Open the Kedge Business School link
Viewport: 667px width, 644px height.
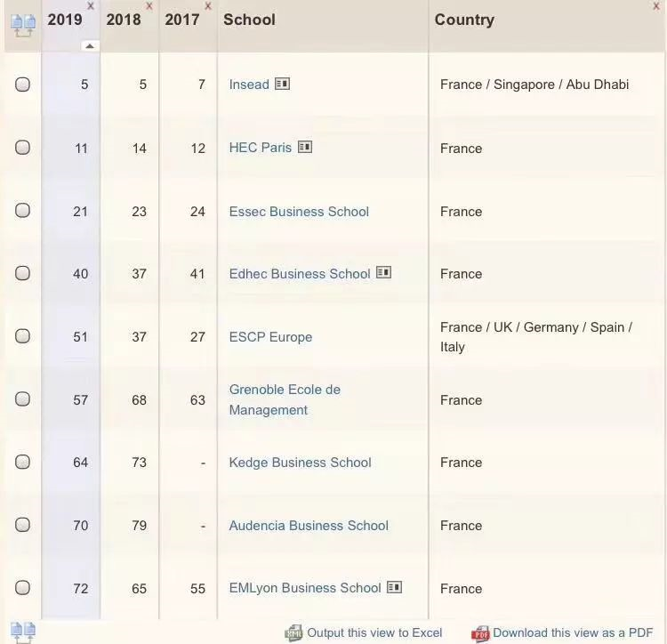tap(301, 463)
